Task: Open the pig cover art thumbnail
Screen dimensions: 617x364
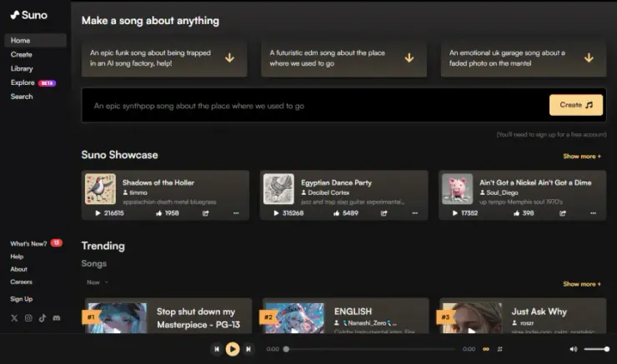Action: pyautogui.click(x=457, y=189)
